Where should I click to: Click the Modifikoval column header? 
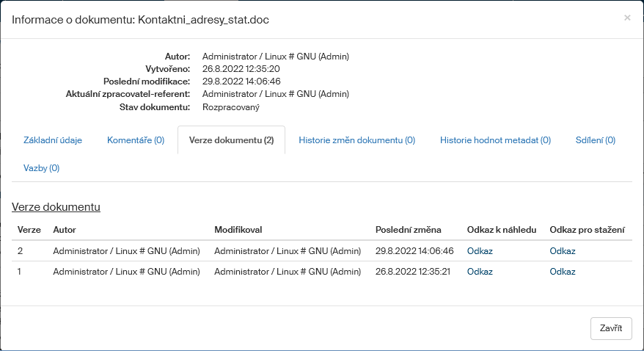238,230
